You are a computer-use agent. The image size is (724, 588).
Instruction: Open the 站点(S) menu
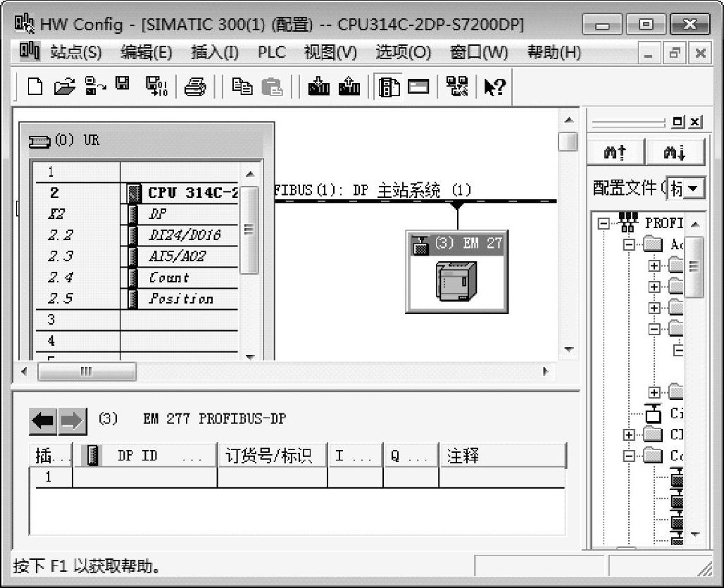[76, 52]
